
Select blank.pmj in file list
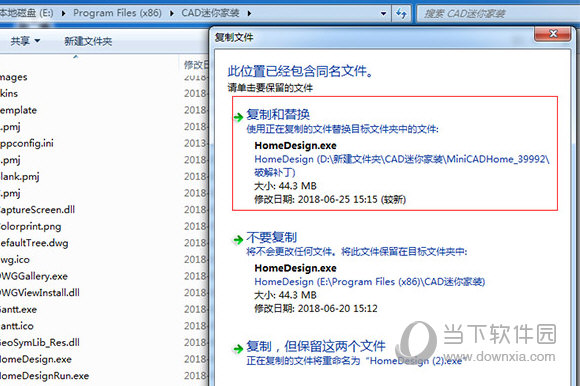(x=20, y=176)
